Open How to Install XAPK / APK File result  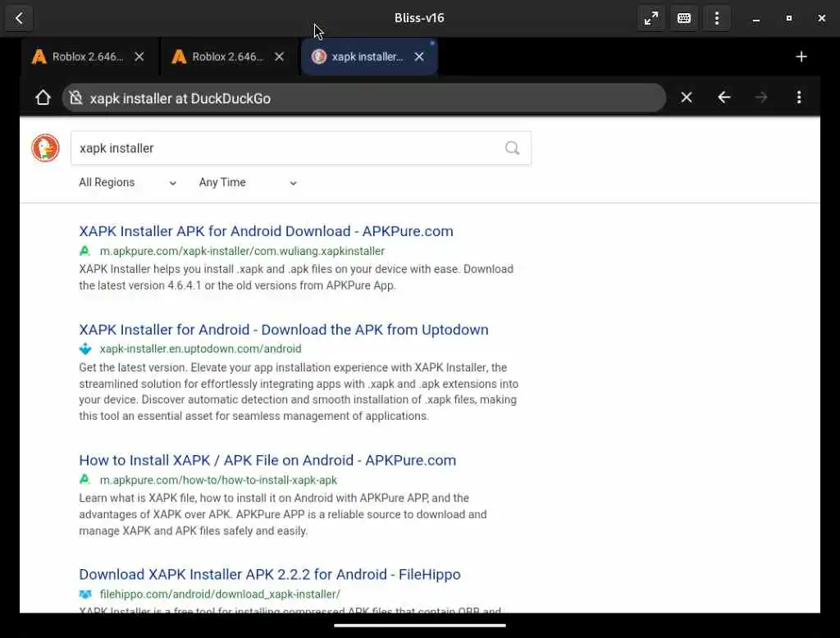(x=267, y=460)
